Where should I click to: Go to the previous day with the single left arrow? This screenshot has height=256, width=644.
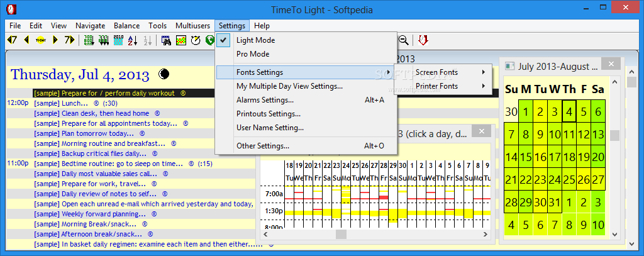pos(26,40)
